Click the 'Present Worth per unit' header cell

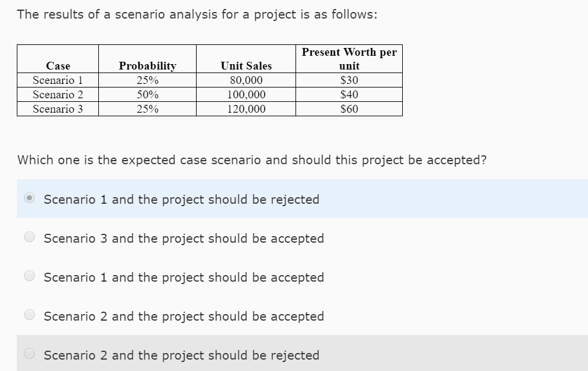349,59
